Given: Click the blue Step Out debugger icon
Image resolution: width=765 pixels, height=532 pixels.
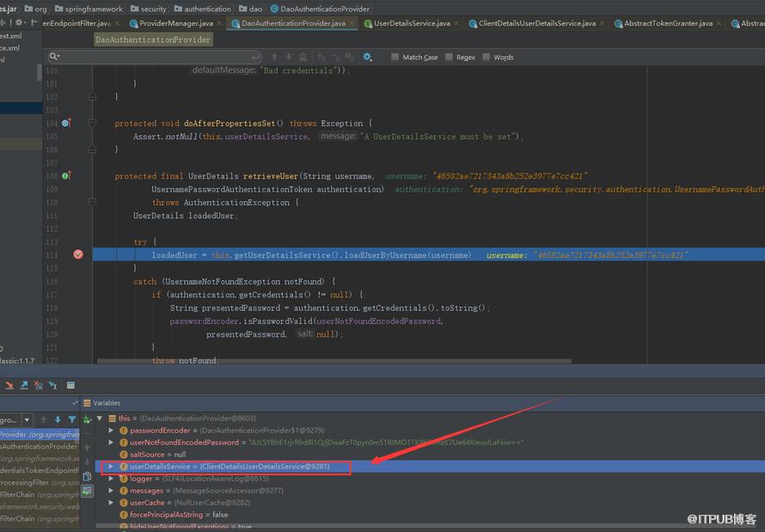Looking at the screenshot, I should coord(24,385).
